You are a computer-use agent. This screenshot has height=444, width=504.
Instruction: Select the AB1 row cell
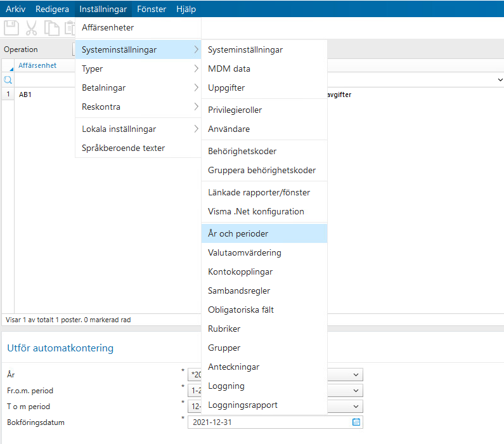pos(44,95)
